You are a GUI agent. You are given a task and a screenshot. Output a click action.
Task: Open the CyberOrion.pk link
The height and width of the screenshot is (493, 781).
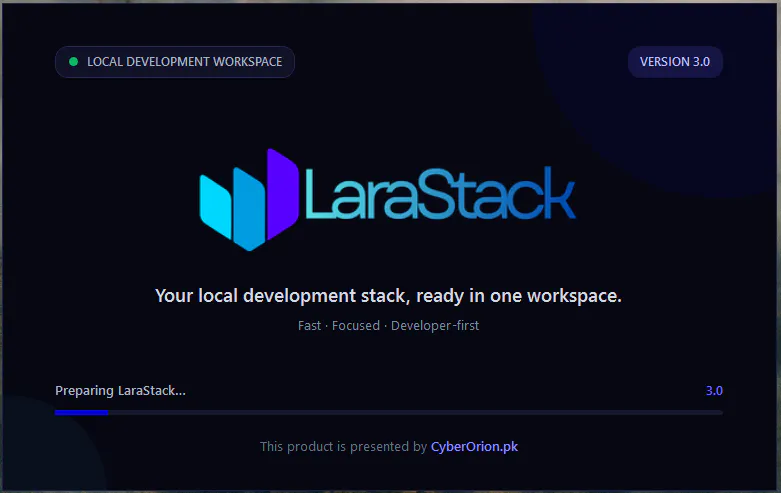pos(474,447)
